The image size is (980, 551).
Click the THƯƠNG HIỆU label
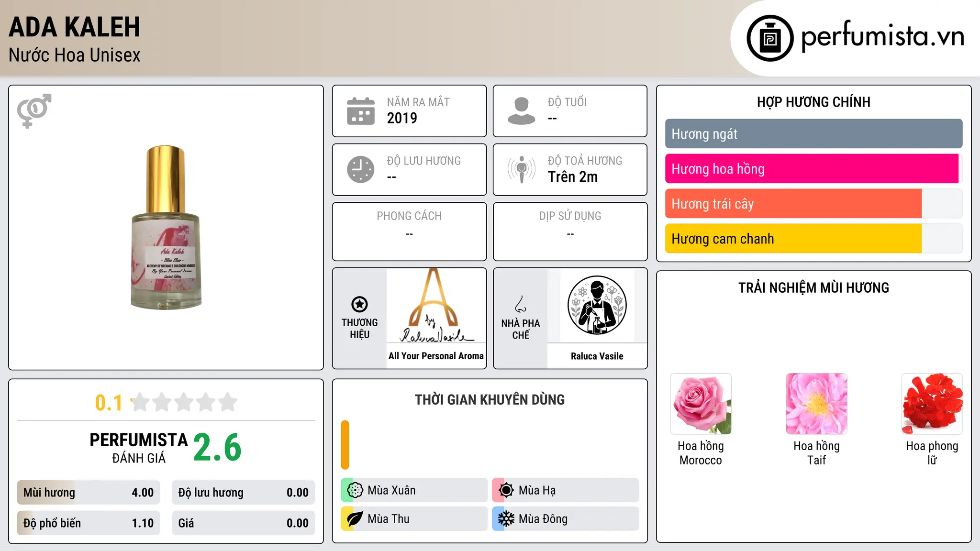(x=359, y=329)
